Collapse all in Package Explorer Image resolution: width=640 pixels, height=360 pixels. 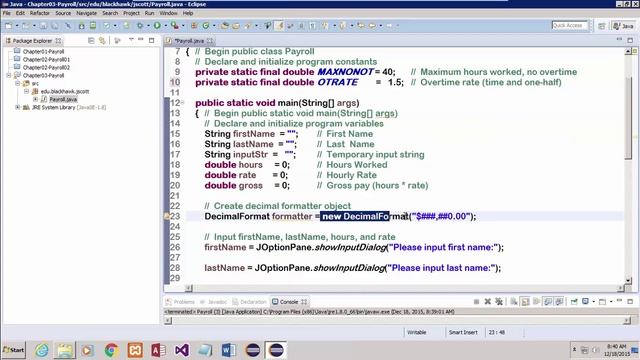(91, 40)
